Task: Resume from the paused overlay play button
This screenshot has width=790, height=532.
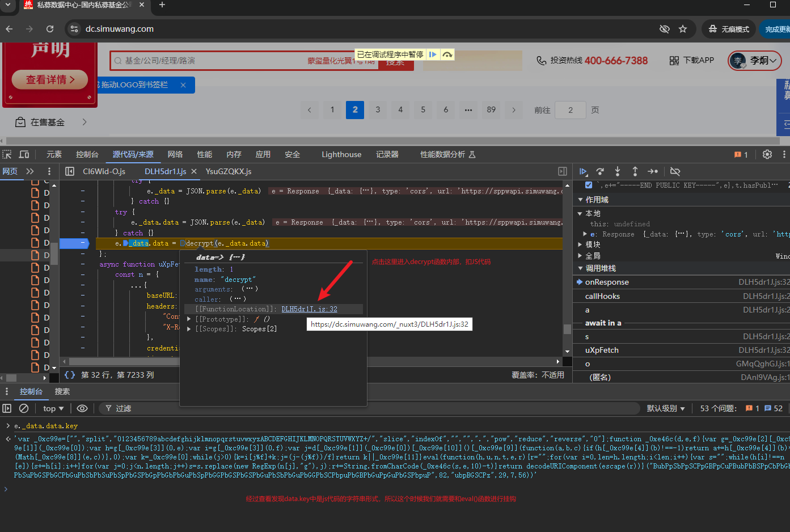Action: [x=433, y=54]
